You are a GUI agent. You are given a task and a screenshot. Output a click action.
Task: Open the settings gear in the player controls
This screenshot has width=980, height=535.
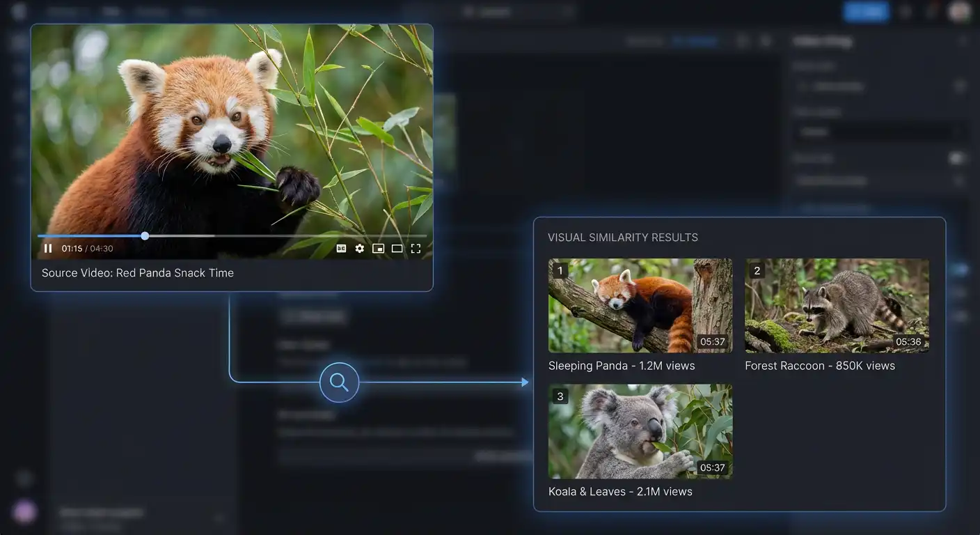click(x=359, y=248)
